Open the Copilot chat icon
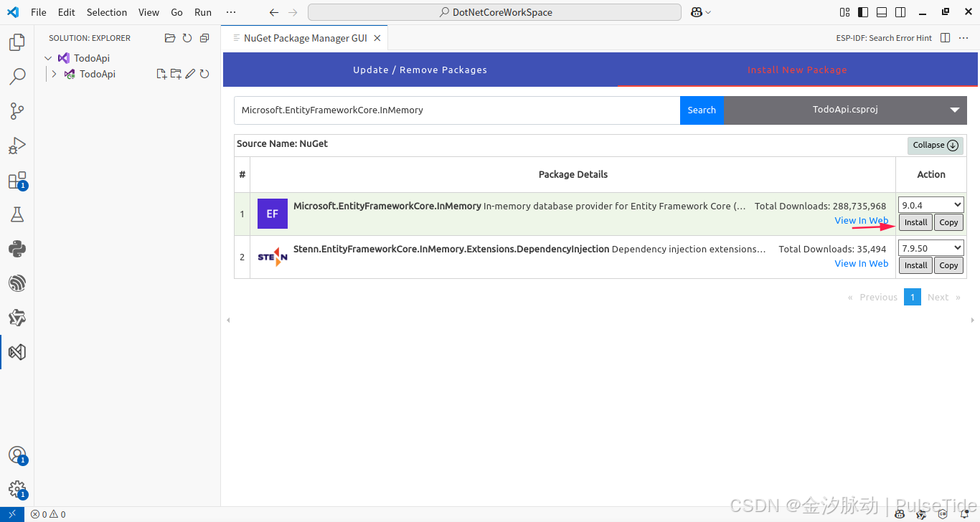Viewport: 980px width, 522px height. tap(696, 12)
